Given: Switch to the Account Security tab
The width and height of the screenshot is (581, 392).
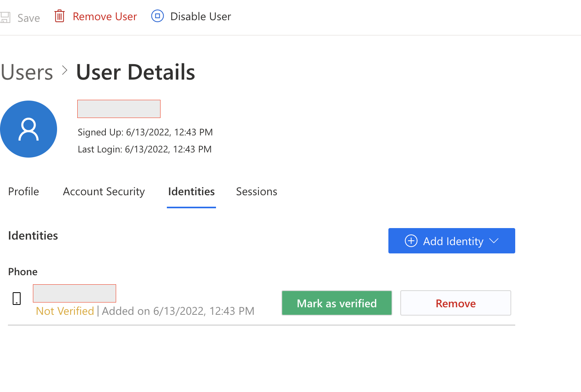Looking at the screenshot, I should 103,191.
